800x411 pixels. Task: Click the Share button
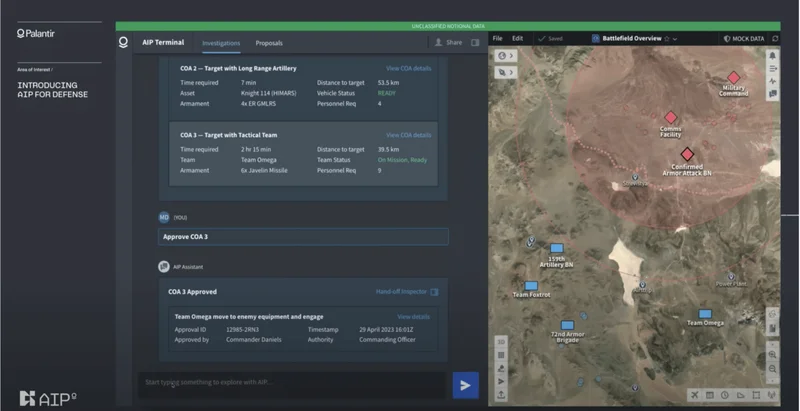[x=448, y=43]
